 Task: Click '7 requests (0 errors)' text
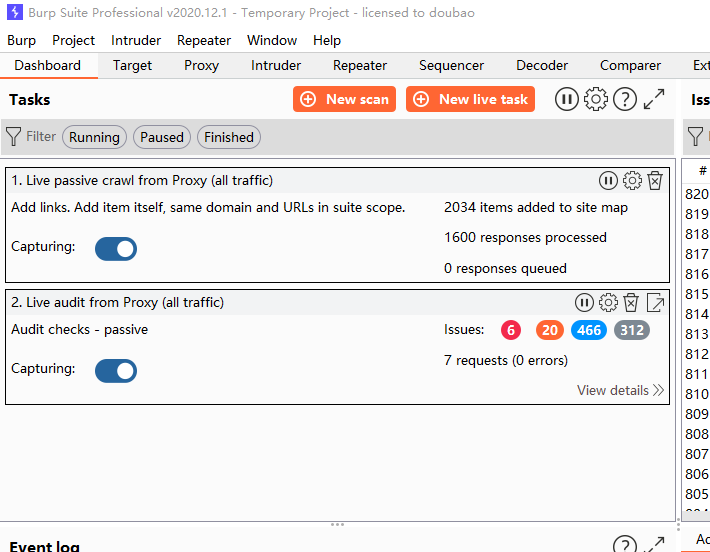point(506,360)
